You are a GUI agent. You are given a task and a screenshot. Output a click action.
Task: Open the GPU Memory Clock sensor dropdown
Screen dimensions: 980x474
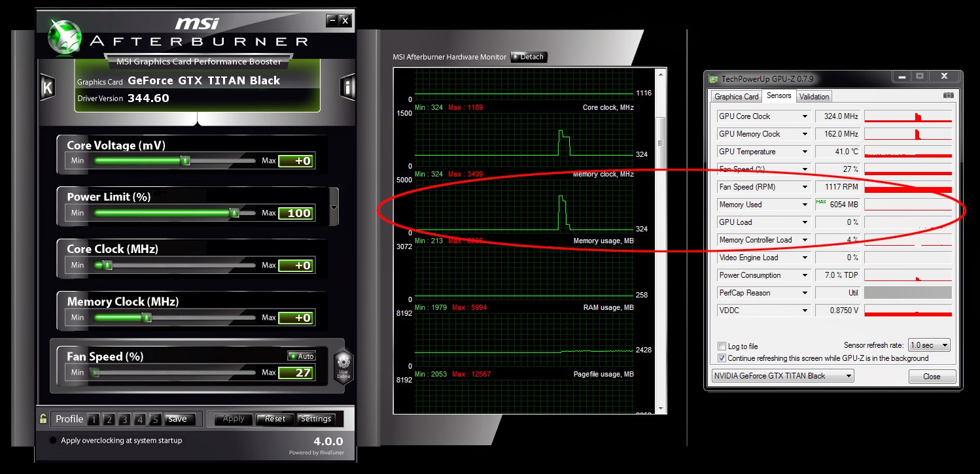805,134
